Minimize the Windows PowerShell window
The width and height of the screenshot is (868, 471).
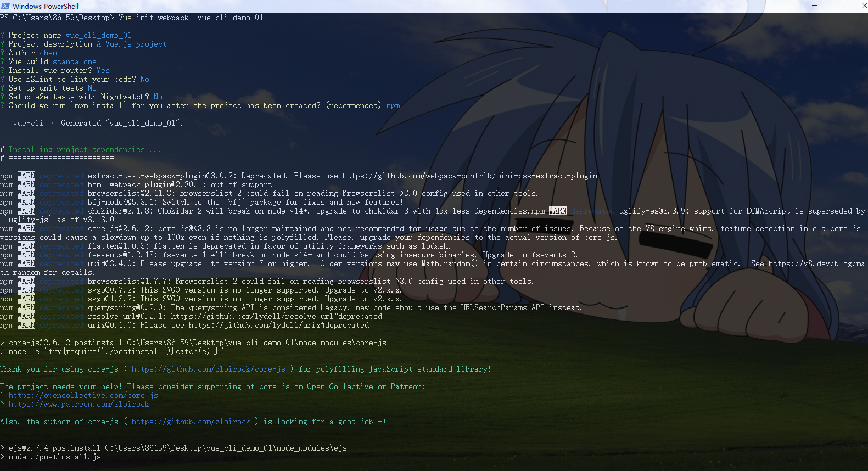[815, 6]
